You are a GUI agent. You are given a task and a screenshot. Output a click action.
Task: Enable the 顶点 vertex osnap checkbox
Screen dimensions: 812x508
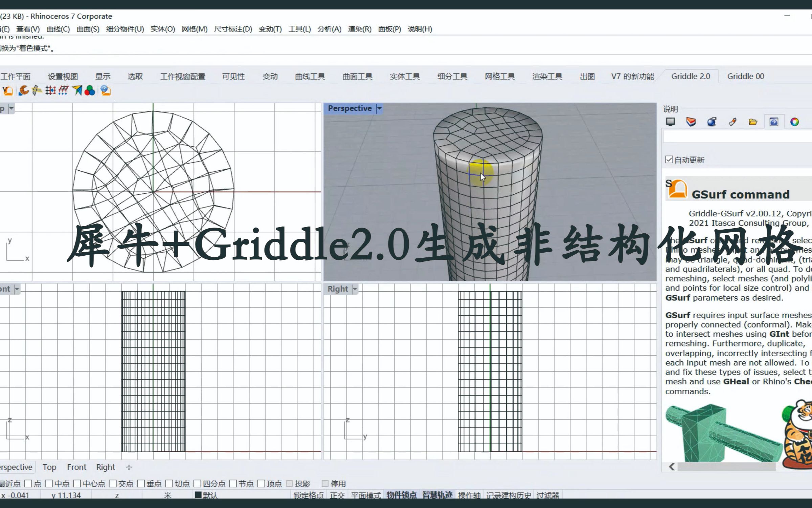coord(261,484)
